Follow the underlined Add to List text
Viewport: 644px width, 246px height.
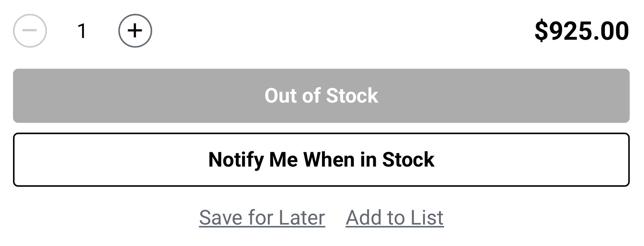[394, 218]
